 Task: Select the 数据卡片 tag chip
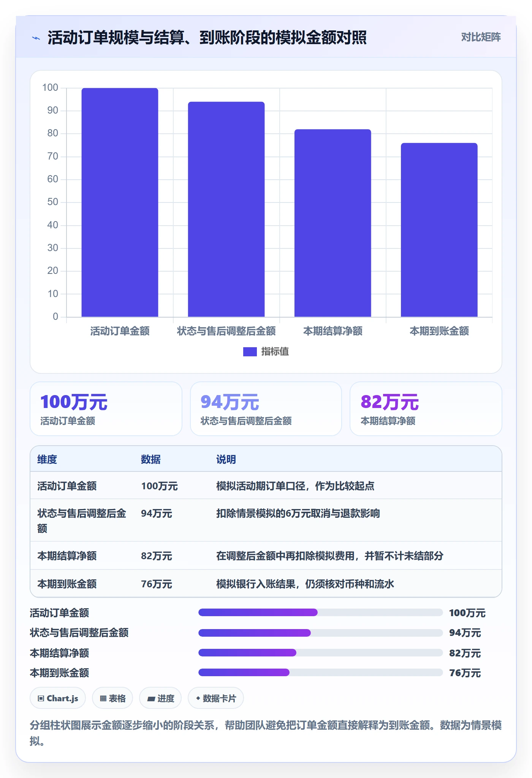pos(216,698)
